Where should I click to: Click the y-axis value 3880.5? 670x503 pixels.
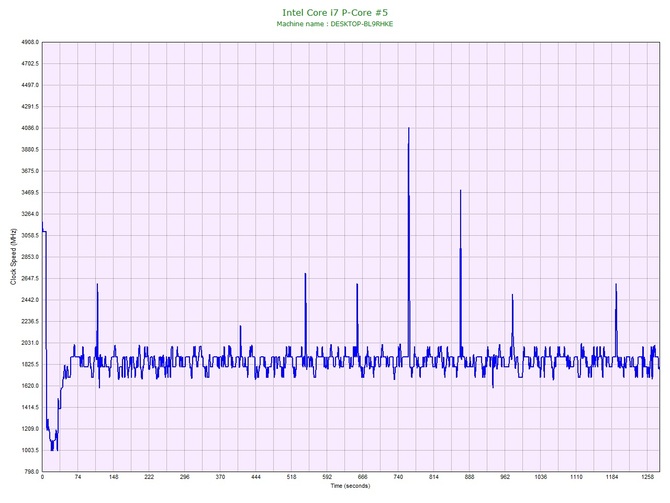[x=30, y=150]
